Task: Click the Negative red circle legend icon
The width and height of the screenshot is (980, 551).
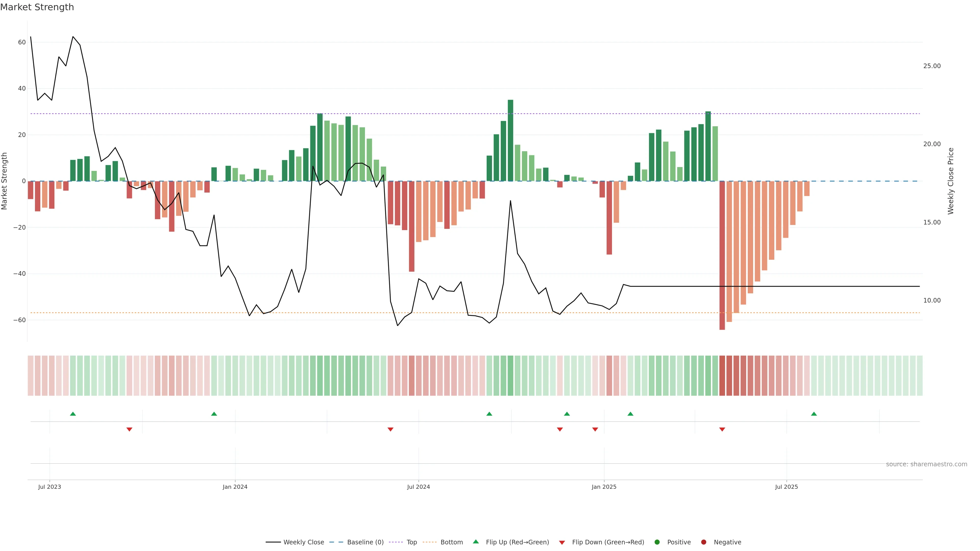Action: [x=703, y=542]
